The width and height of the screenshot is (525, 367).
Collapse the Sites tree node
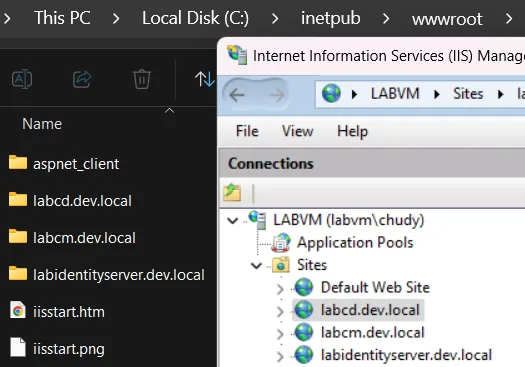coord(256,266)
